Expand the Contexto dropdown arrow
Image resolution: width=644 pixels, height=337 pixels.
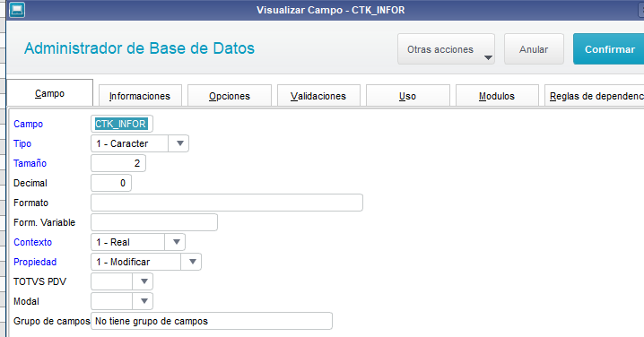tap(176, 242)
